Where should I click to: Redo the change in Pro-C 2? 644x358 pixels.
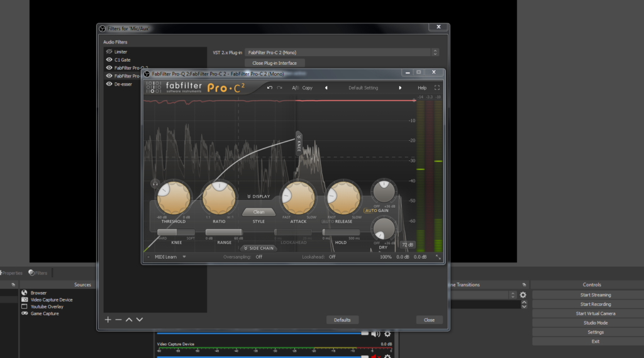pos(280,87)
